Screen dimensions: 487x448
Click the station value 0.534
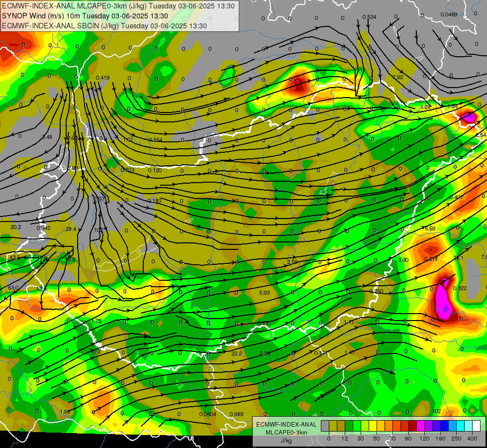tap(369, 17)
